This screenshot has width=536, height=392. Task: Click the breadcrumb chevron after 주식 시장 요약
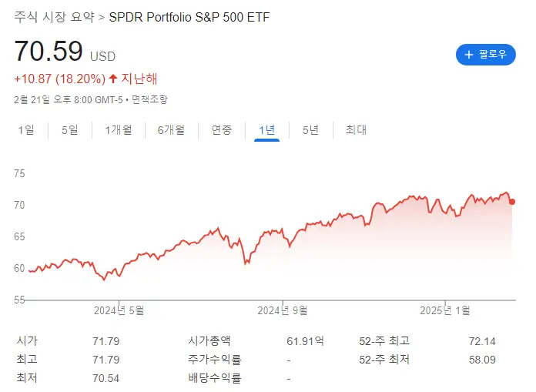102,17
